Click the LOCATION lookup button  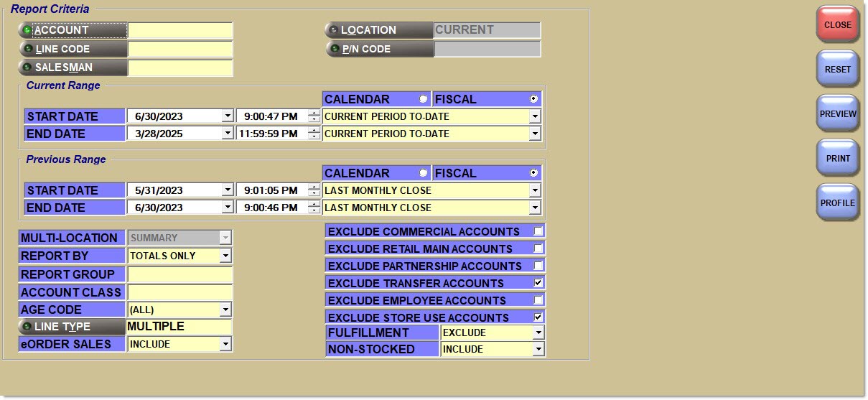pos(379,30)
